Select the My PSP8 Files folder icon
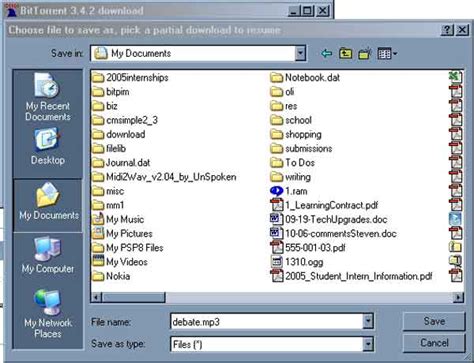The width and height of the screenshot is (474, 363). 98,248
